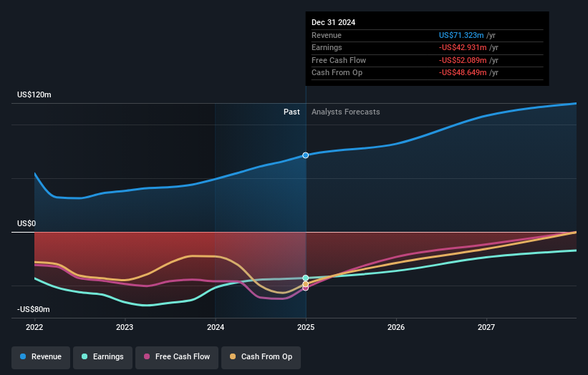The width and height of the screenshot is (588, 375).
Task: Select the Earnings data point at 2025
Action: (306, 278)
